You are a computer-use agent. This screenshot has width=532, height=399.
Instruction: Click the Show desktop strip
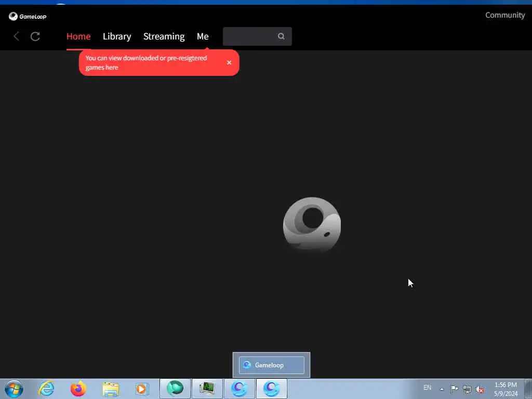tap(528, 389)
